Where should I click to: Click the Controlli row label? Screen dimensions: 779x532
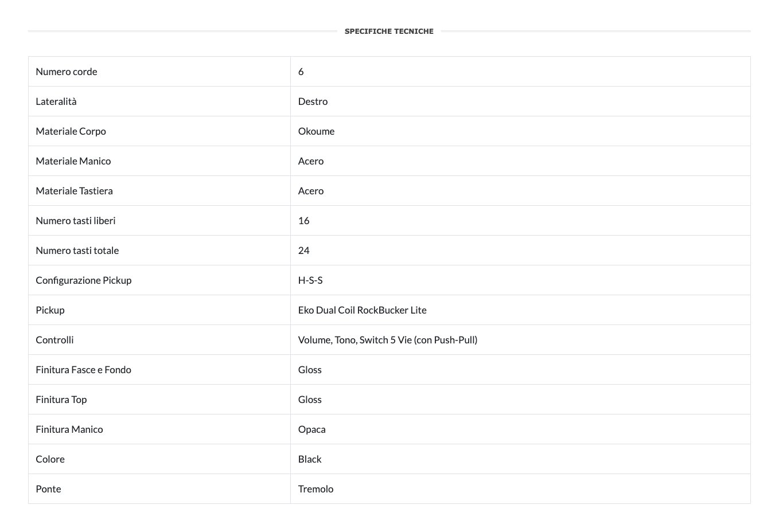pyautogui.click(x=54, y=340)
